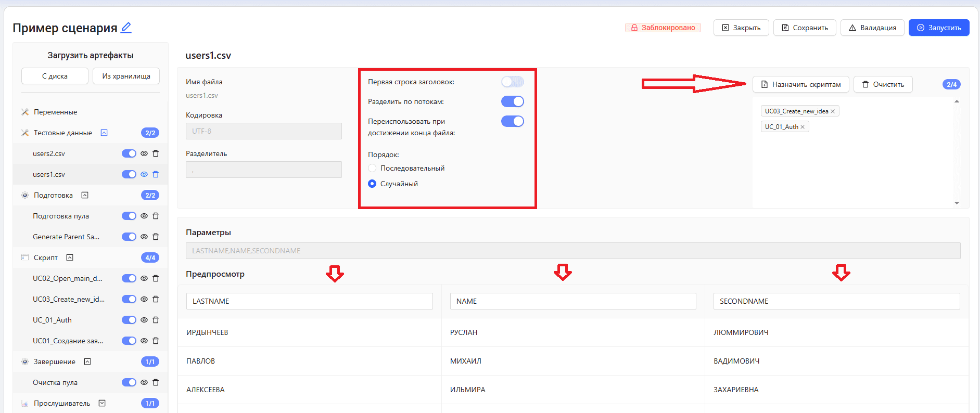This screenshot has height=413, width=980.
Task: Click trash icon for Подготовка пула
Action: click(156, 216)
